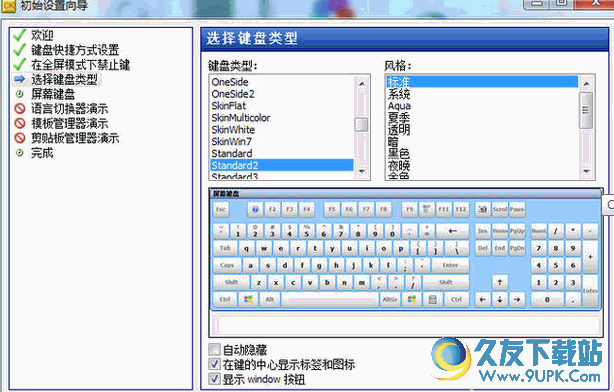Click keyboard type list scroll down arrow
This screenshot has width=614, height=392.
coord(361,172)
